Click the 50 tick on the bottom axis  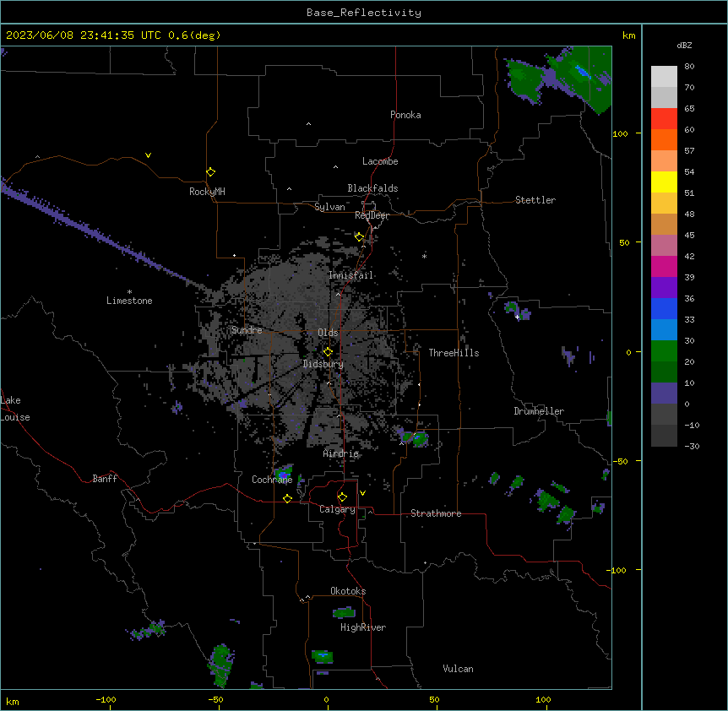point(435,700)
